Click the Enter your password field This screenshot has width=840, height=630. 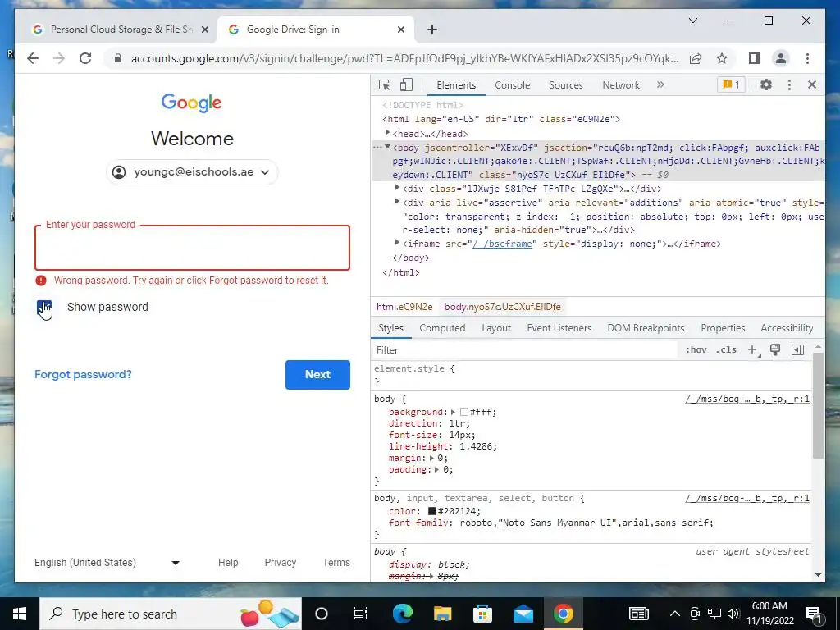pyautogui.click(x=192, y=248)
